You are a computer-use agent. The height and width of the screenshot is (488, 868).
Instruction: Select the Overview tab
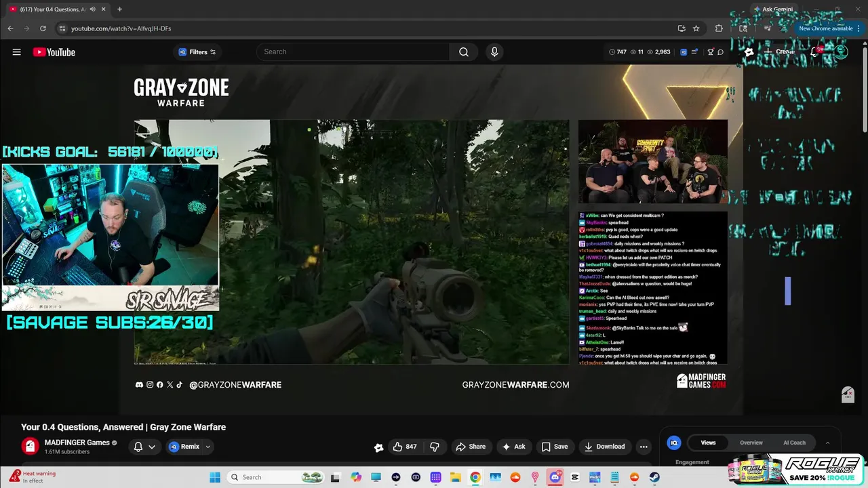(751, 443)
